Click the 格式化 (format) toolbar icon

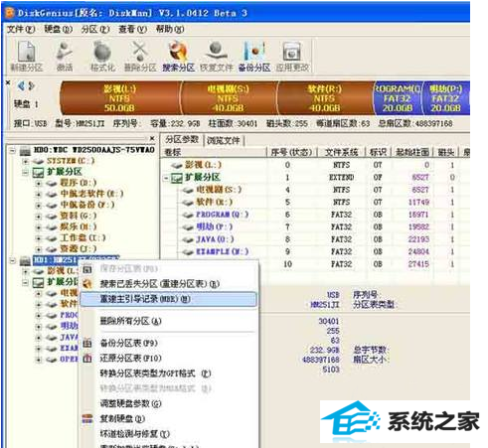[102, 57]
